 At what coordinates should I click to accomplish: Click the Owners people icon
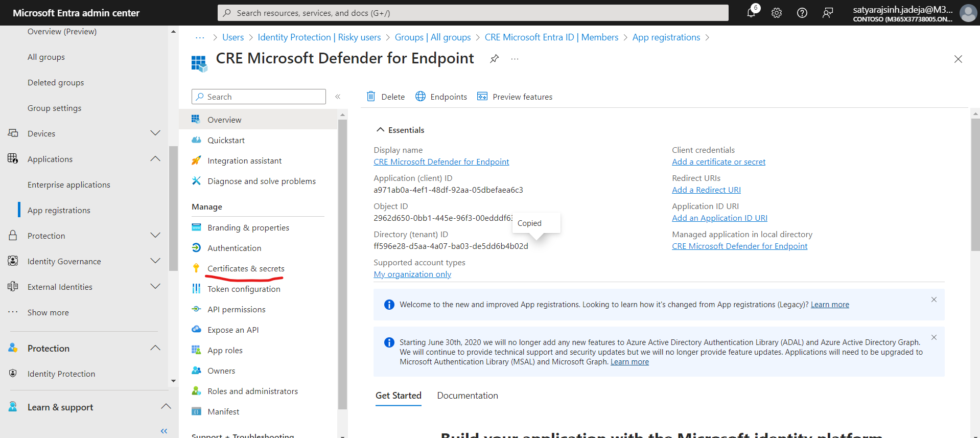(x=196, y=371)
